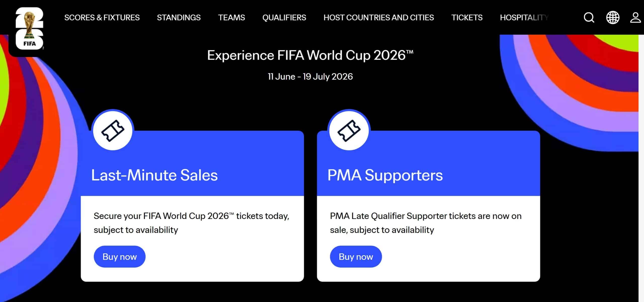Screen dimensions: 644x302
Task: Click the Last-Minute Sales card title
Action: pyautogui.click(x=154, y=175)
